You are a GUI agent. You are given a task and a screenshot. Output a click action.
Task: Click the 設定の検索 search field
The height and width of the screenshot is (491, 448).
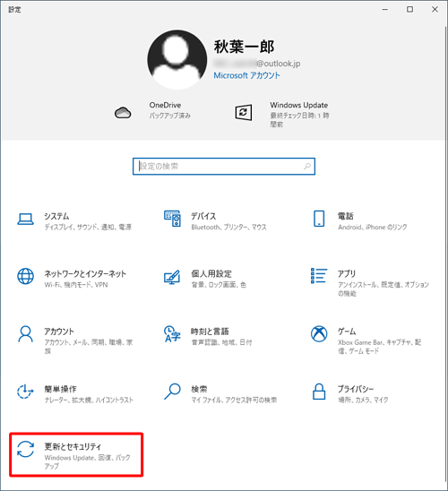pyautogui.click(x=224, y=167)
